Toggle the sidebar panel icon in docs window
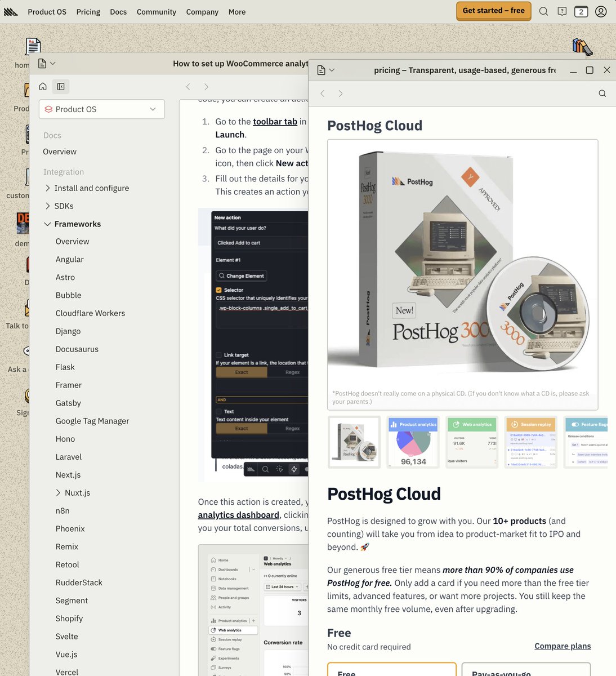616x676 pixels. point(61,86)
